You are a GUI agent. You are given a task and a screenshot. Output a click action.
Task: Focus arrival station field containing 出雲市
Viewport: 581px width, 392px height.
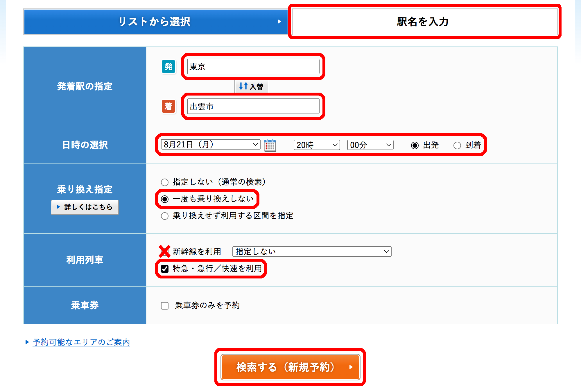(253, 106)
